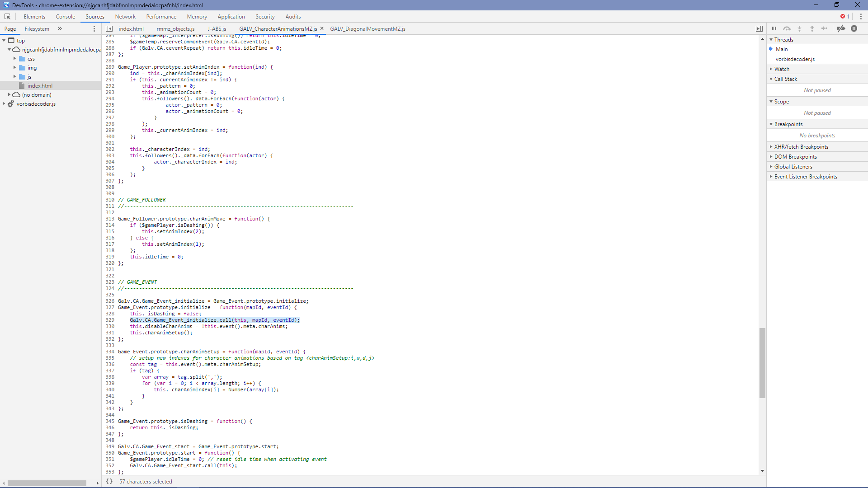Hide the debugger sidebar icon
The height and width of the screenshot is (488, 868).
point(759,28)
